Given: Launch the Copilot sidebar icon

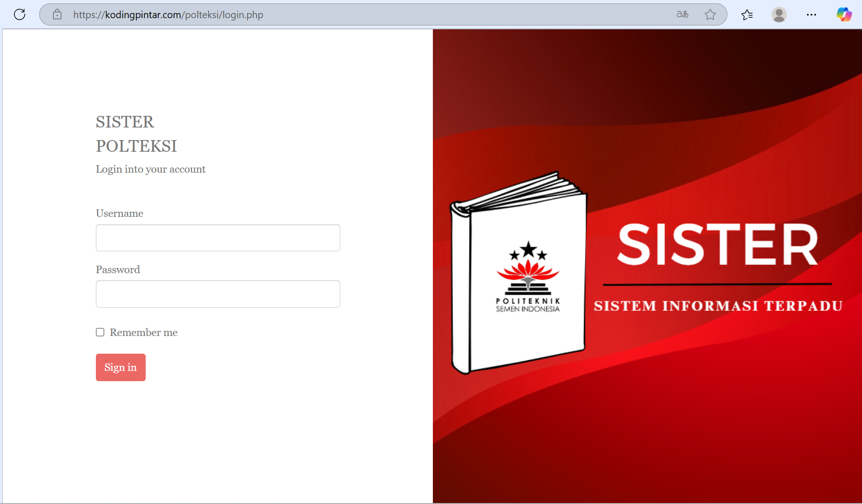Looking at the screenshot, I should 844,14.
